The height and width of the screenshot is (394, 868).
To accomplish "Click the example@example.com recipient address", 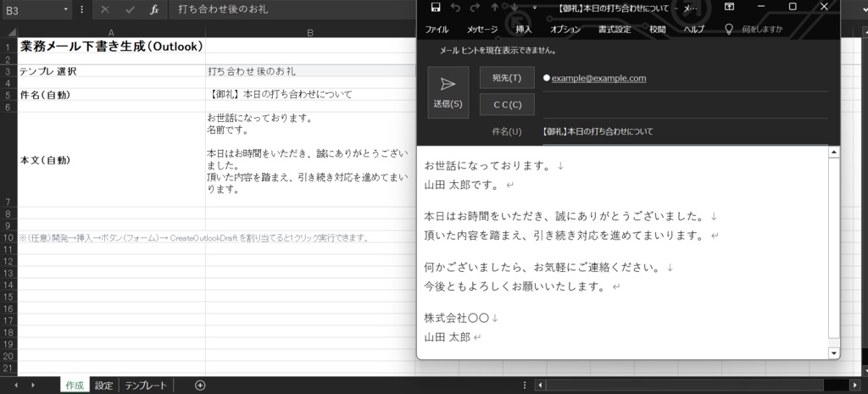I will [x=598, y=78].
